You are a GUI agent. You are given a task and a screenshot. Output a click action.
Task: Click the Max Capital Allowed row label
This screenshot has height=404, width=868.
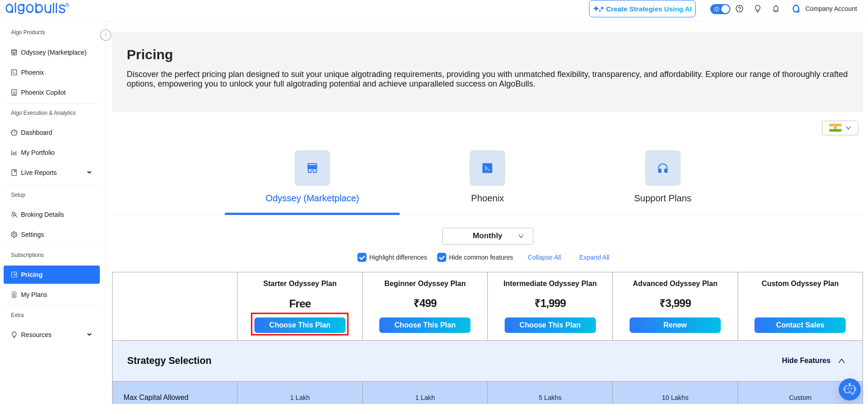[x=156, y=398]
